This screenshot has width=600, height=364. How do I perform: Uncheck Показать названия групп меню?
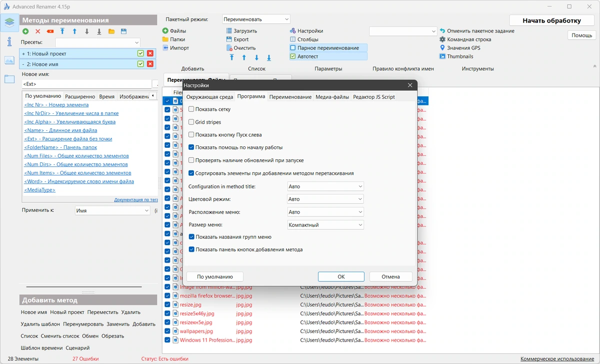(x=191, y=237)
